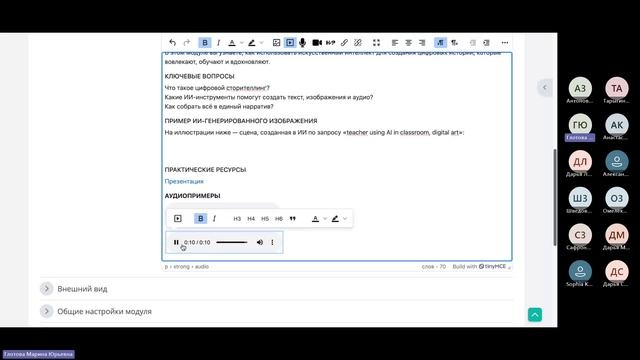Apply H4 heading format
This screenshot has width=640, height=360.
pos(251,219)
